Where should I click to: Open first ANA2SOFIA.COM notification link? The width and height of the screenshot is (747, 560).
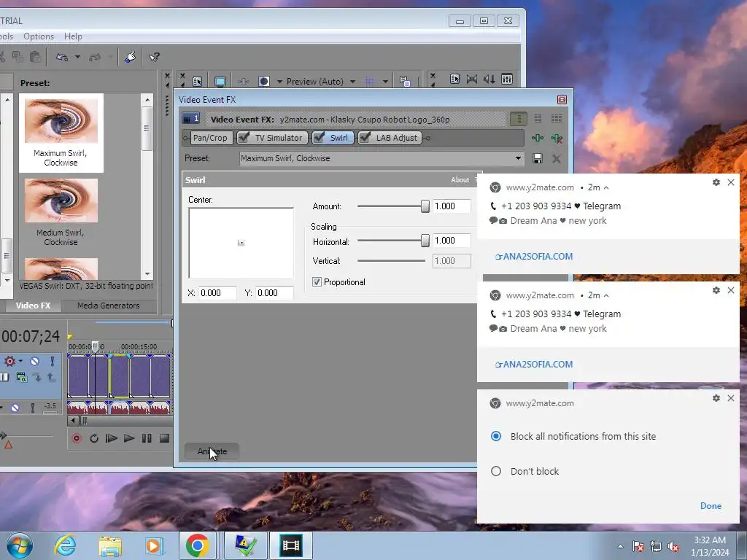click(x=534, y=256)
